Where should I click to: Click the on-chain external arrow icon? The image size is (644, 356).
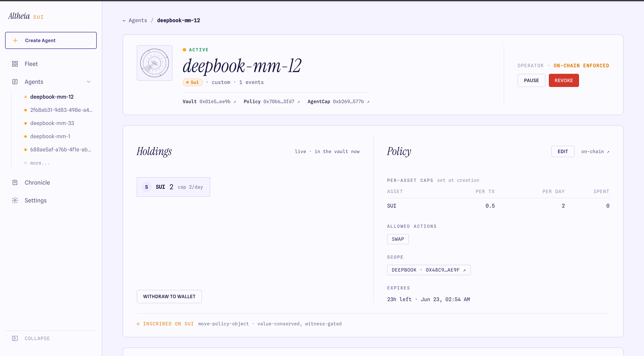(608, 152)
